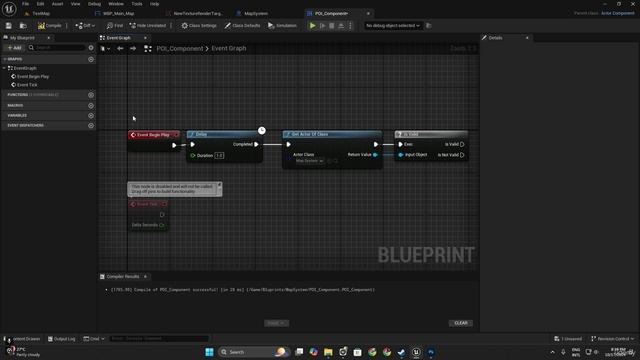This screenshot has width=640, height=360.
Task: Open My Blueprint settings gear
Action: tap(91, 48)
